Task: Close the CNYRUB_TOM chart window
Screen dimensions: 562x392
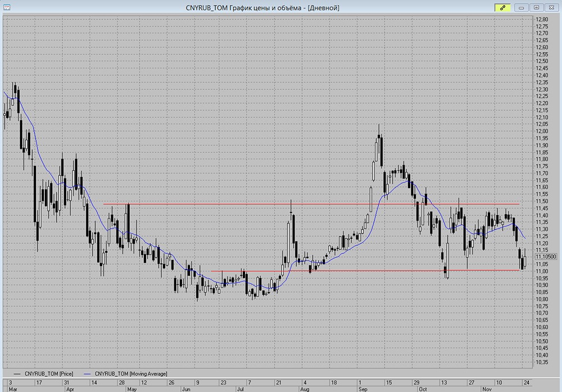Action: pyautogui.click(x=551, y=7)
